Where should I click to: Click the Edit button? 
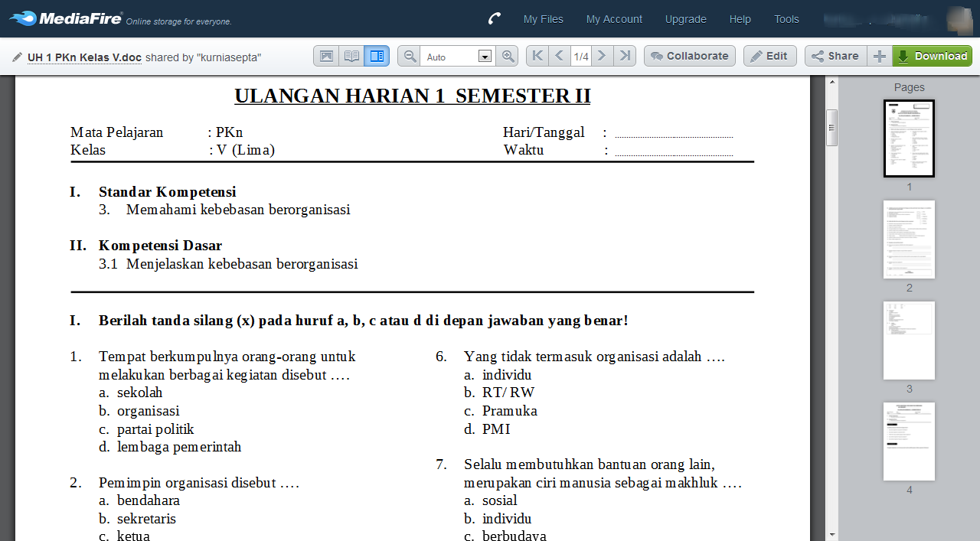coord(770,56)
